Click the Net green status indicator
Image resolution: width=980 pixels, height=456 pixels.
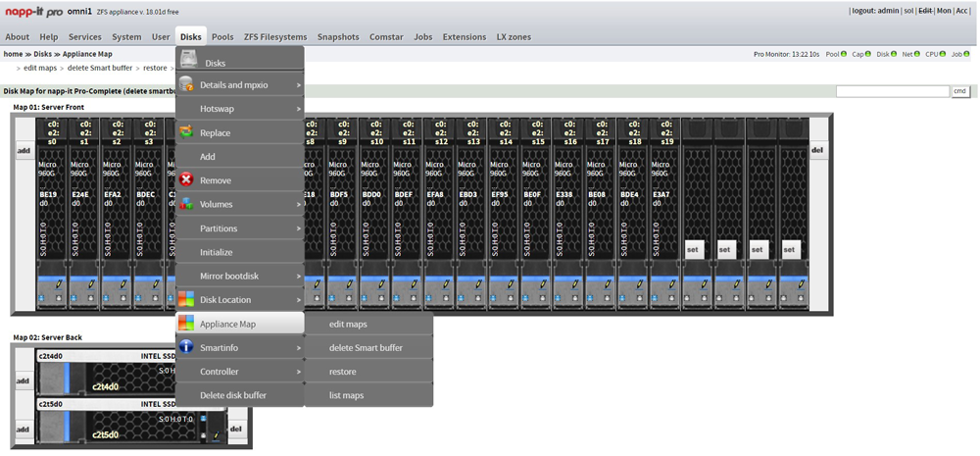[917, 54]
